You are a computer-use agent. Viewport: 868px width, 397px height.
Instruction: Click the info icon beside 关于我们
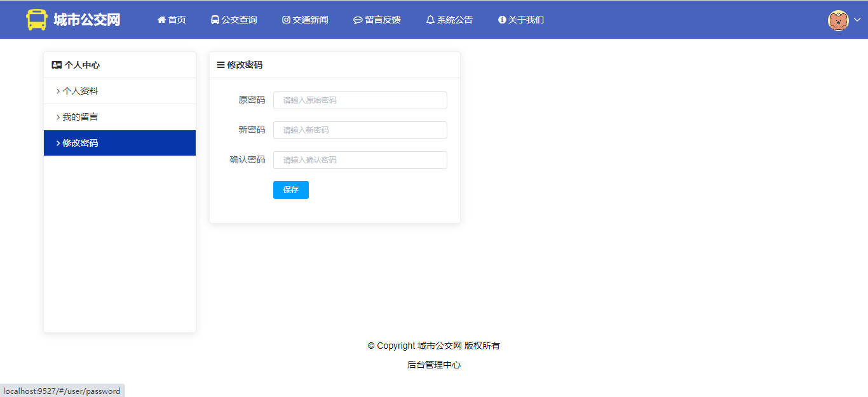click(x=502, y=20)
